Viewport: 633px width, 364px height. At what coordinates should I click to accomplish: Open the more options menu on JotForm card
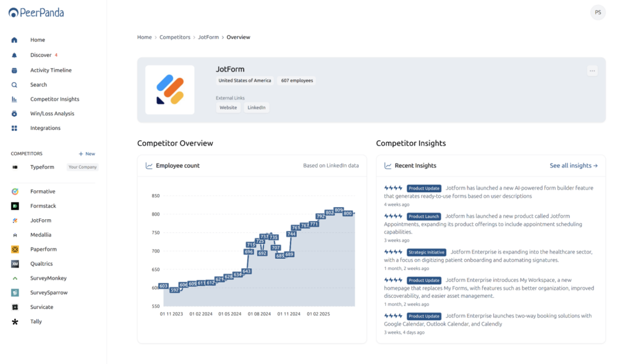pyautogui.click(x=592, y=70)
